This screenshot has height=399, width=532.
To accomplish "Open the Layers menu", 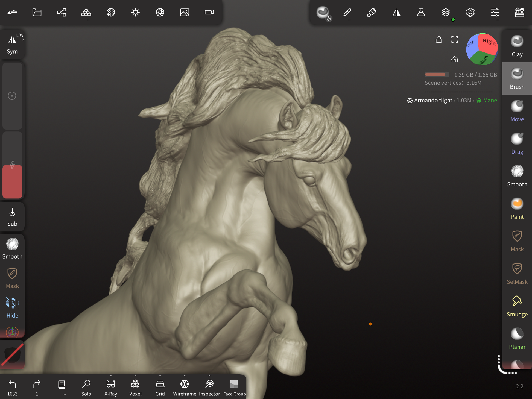I will click(446, 12).
